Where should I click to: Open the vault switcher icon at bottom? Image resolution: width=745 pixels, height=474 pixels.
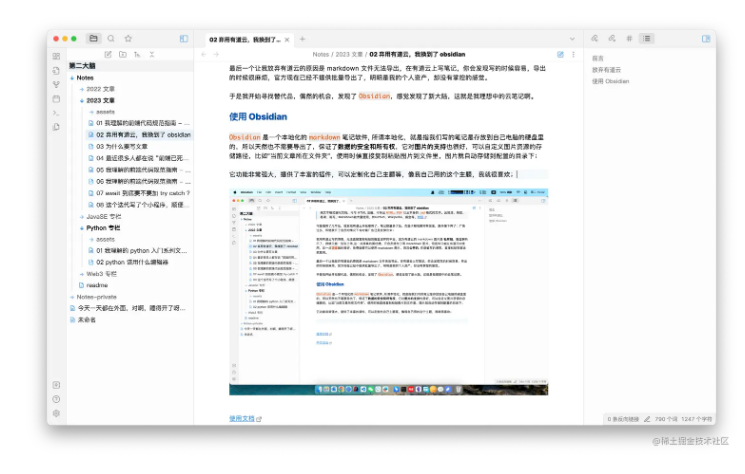57,385
